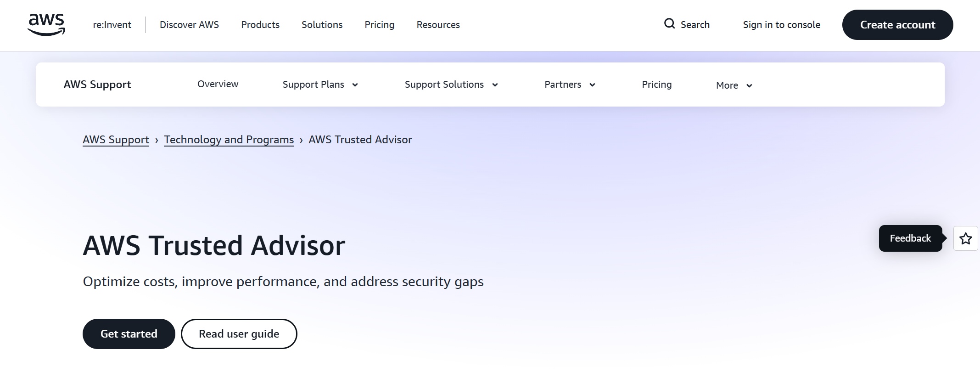
Task: Open the AWS Support breadcrumb link
Action: 116,140
